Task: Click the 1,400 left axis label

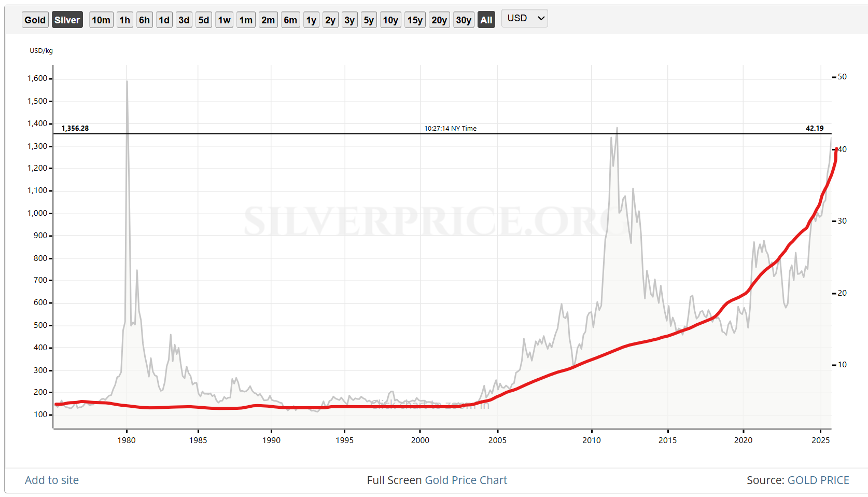Action: point(37,123)
